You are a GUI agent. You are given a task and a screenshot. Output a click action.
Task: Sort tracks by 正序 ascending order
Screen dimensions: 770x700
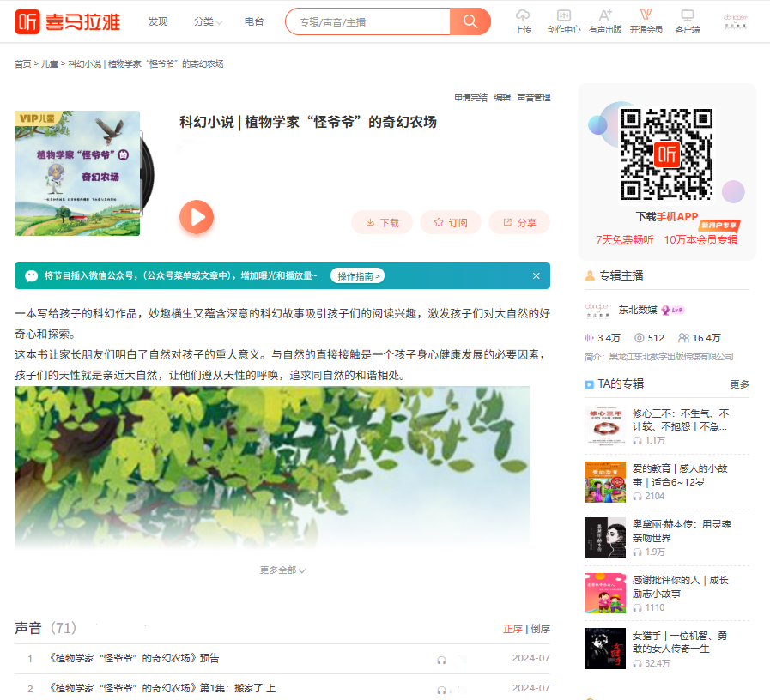click(x=512, y=629)
